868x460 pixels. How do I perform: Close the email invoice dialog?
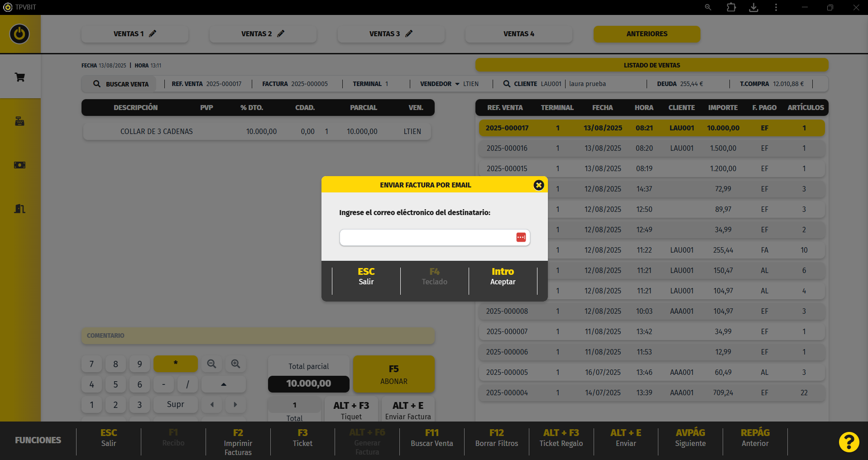point(538,185)
